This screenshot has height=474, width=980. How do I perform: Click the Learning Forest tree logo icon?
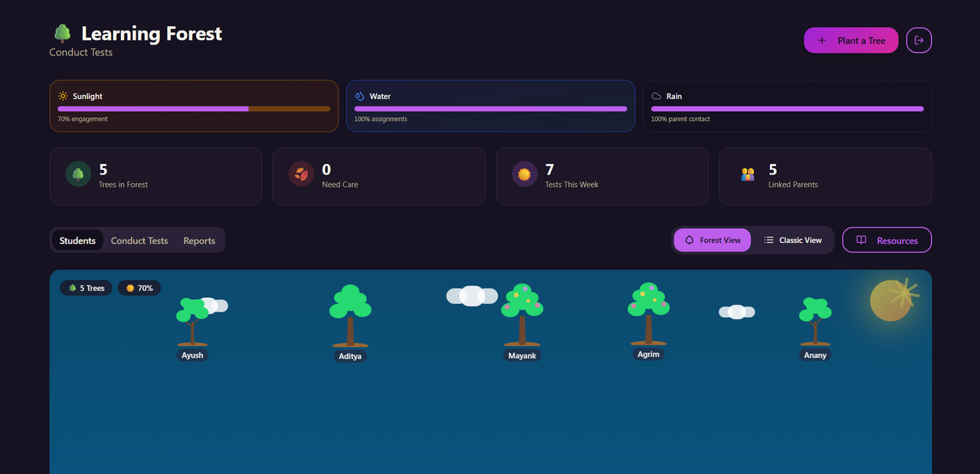(62, 34)
